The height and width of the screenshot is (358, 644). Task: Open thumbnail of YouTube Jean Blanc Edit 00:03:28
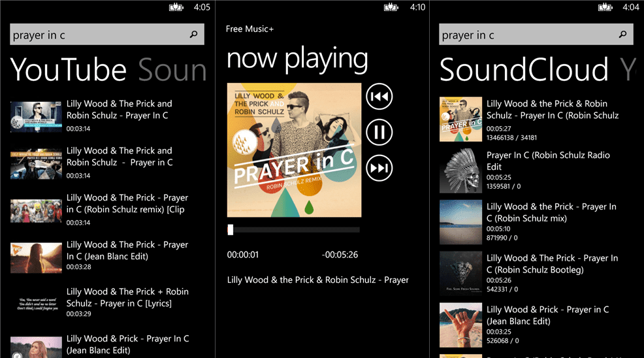[36, 257]
